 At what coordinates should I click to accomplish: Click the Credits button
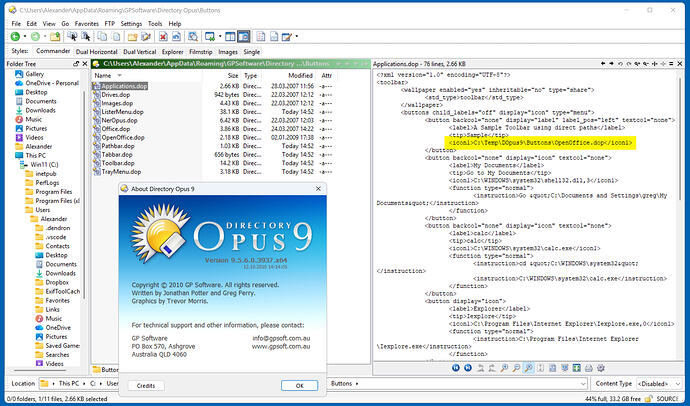pos(145,385)
